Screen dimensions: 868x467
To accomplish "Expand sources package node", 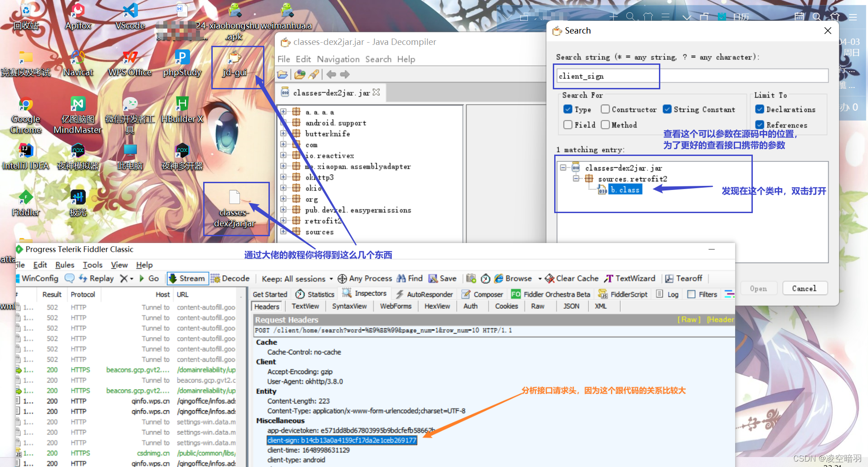I will coord(283,231).
